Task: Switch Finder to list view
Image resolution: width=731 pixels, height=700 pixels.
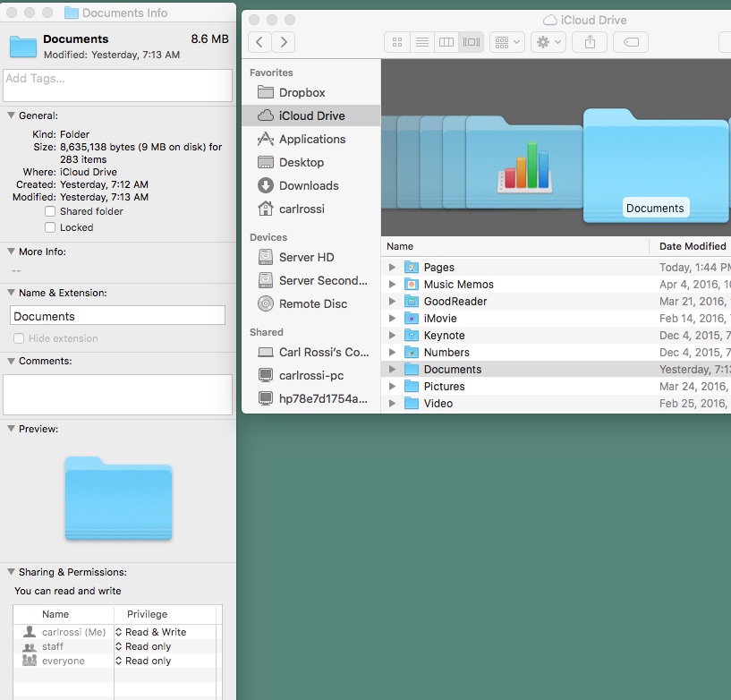Action: coord(422,42)
